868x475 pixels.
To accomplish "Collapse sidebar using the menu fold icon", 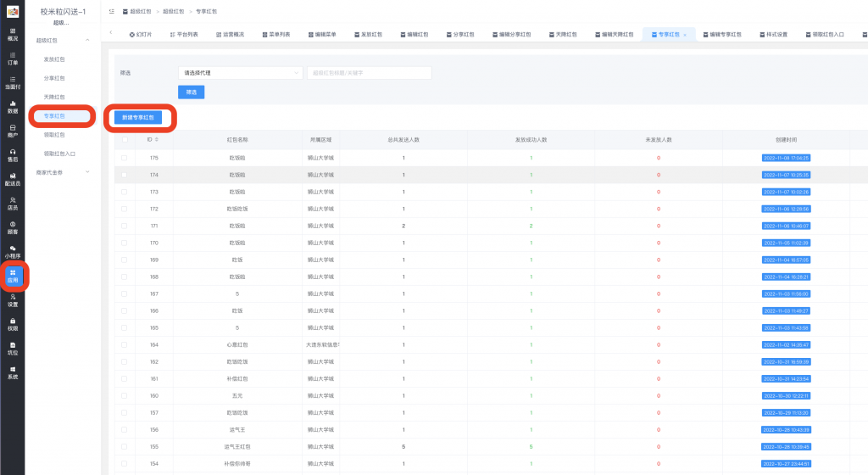I will coord(112,11).
